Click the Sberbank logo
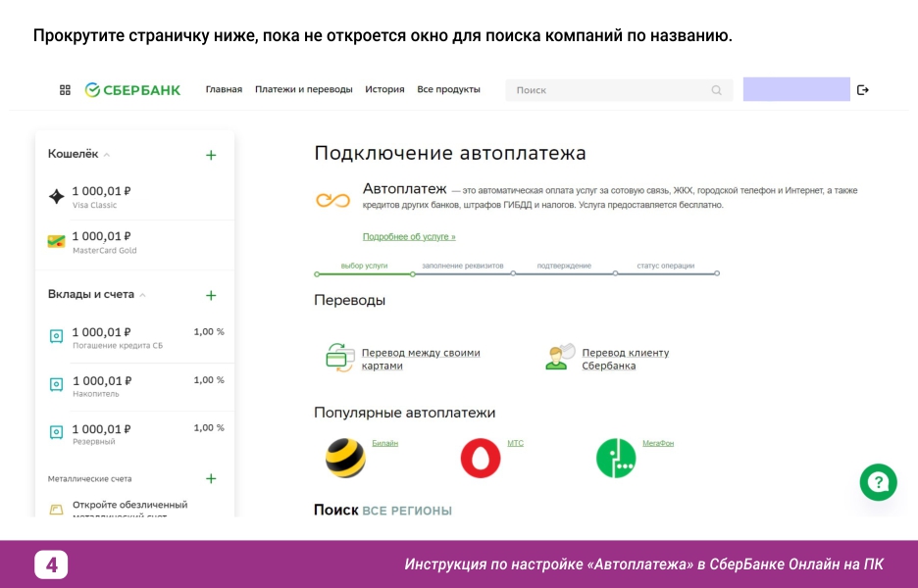 coord(133,90)
